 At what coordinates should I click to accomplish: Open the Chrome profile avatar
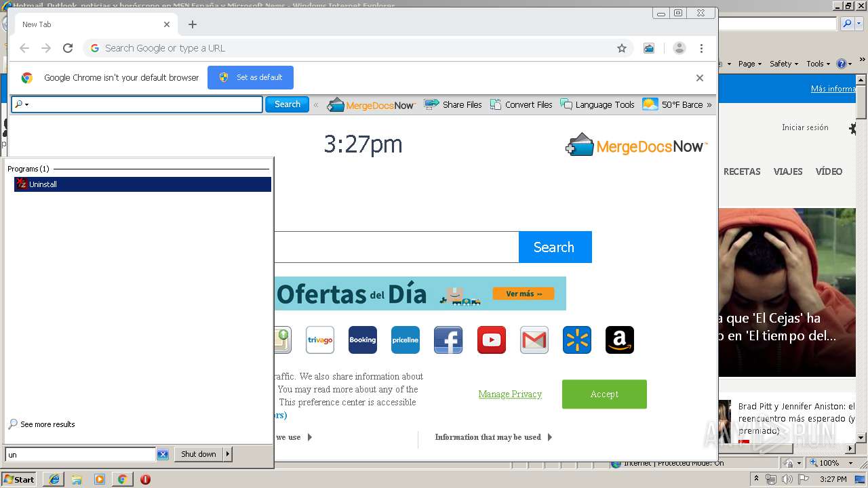(x=679, y=48)
